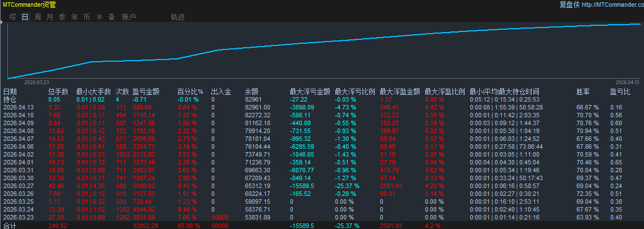644x229 pixels.
Task: Switch to the 综 summary tab
Action: (12, 17)
